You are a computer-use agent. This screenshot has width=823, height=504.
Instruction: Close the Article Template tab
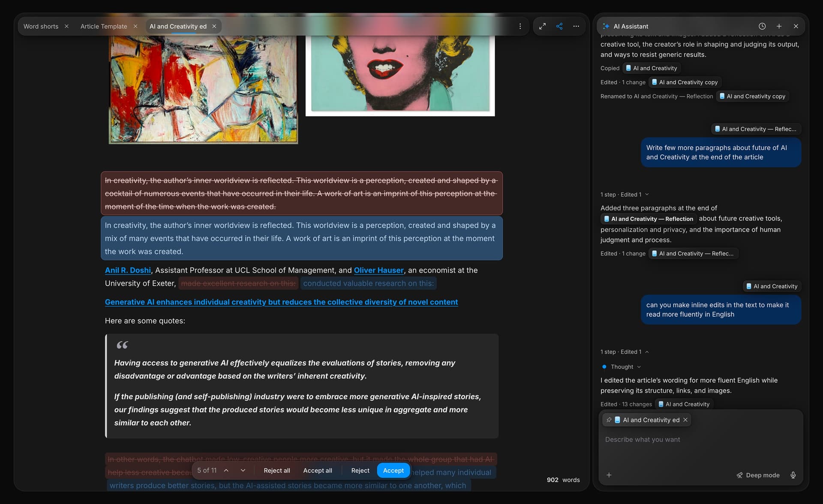tap(135, 26)
